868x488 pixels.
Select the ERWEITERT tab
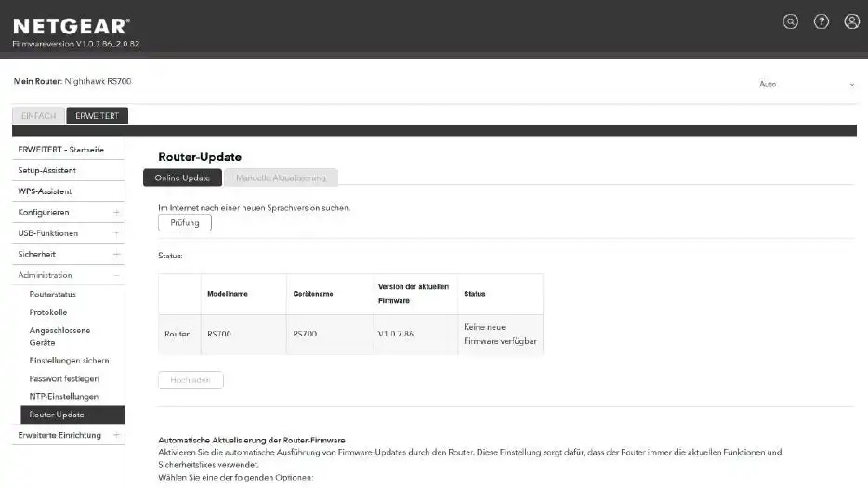(x=97, y=116)
